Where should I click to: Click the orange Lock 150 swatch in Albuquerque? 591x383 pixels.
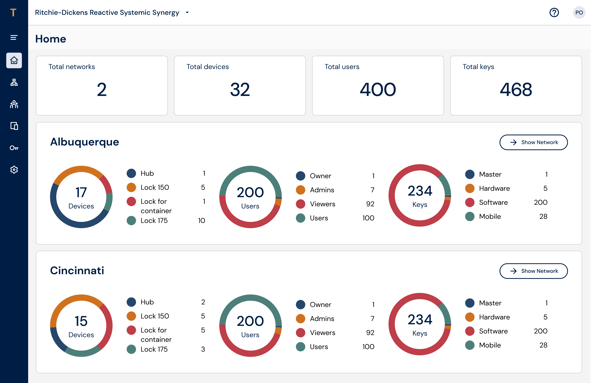[131, 187]
